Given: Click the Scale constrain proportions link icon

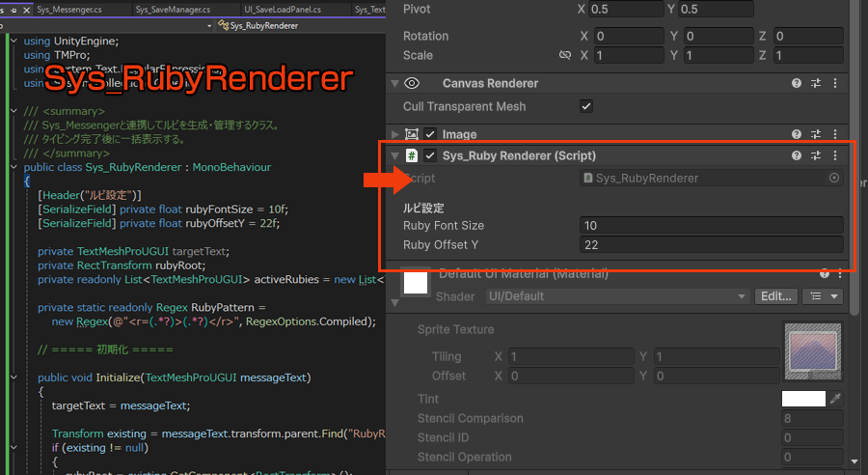Looking at the screenshot, I should tap(565, 56).
